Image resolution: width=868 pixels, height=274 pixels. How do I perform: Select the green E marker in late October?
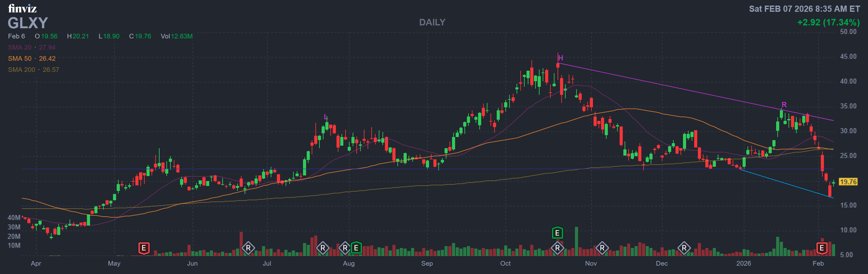[557, 232]
